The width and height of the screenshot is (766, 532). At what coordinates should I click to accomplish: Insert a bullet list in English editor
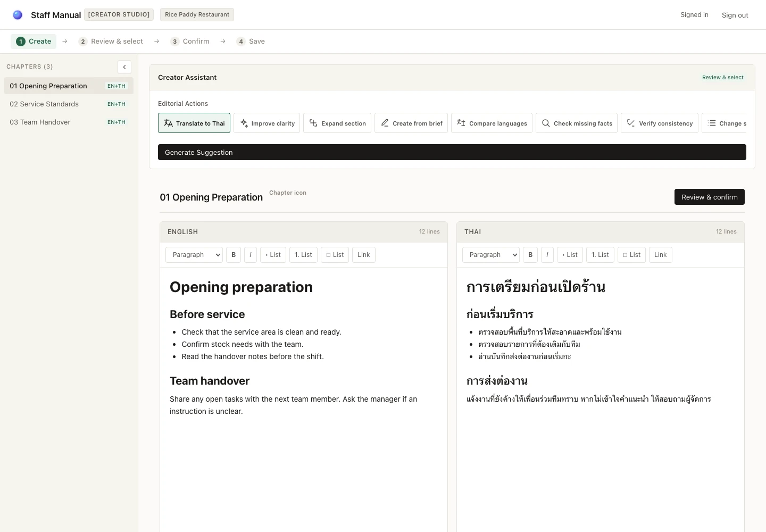[273, 255]
